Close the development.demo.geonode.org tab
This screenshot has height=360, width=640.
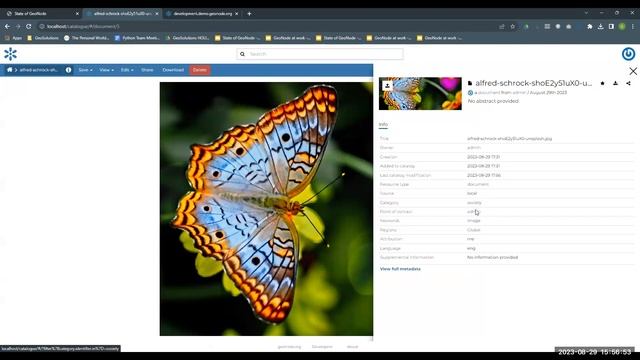(237, 13)
